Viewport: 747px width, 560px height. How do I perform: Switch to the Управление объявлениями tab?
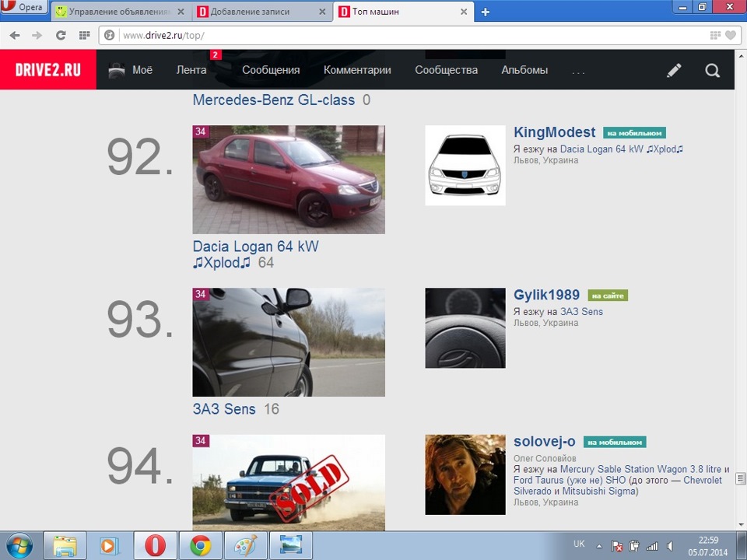tap(121, 12)
